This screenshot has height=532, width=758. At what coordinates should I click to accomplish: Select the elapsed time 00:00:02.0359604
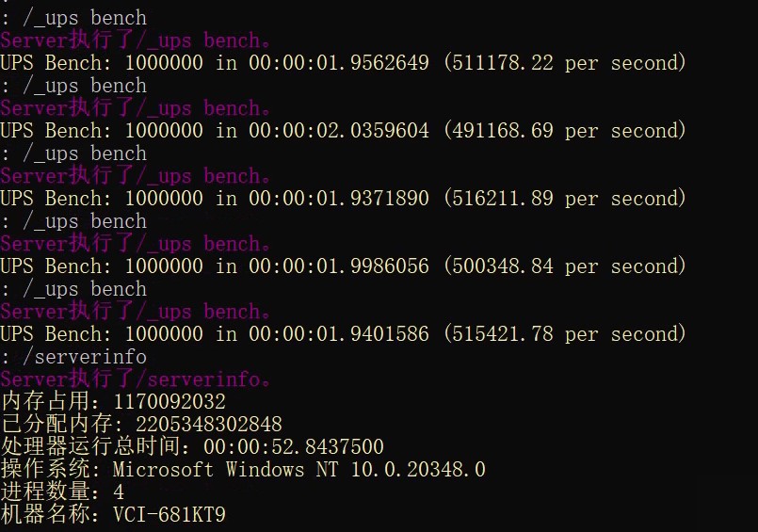pos(339,131)
